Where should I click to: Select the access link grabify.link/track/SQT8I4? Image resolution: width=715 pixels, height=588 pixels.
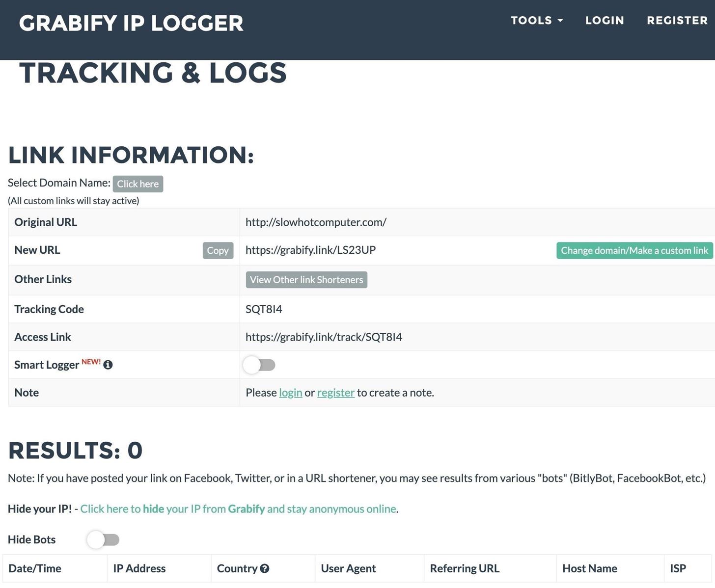click(x=324, y=337)
